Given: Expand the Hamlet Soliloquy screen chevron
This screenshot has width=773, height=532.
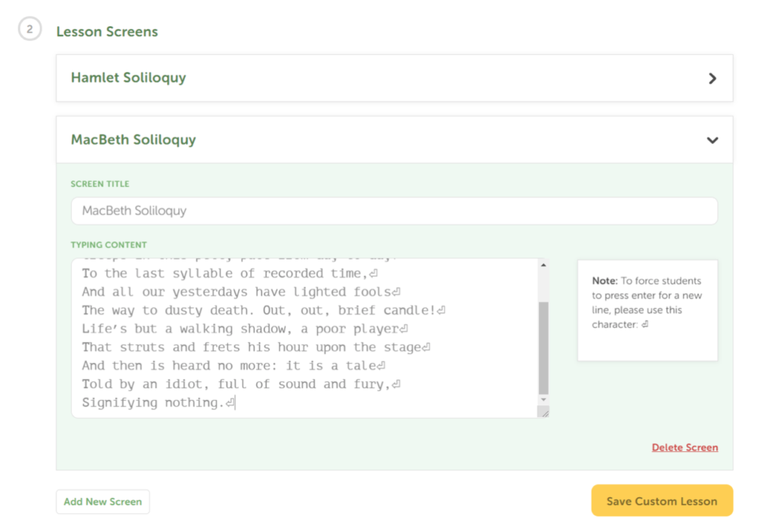Looking at the screenshot, I should click(713, 78).
